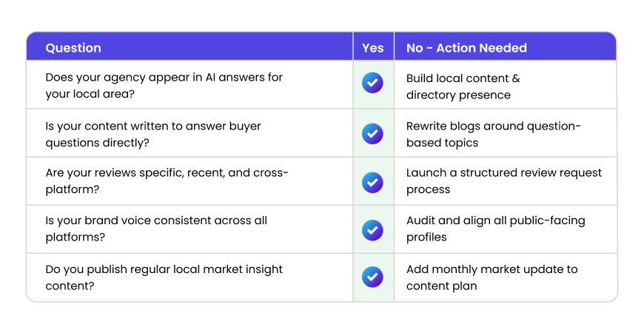Click the Yes column header

pyautogui.click(x=372, y=48)
